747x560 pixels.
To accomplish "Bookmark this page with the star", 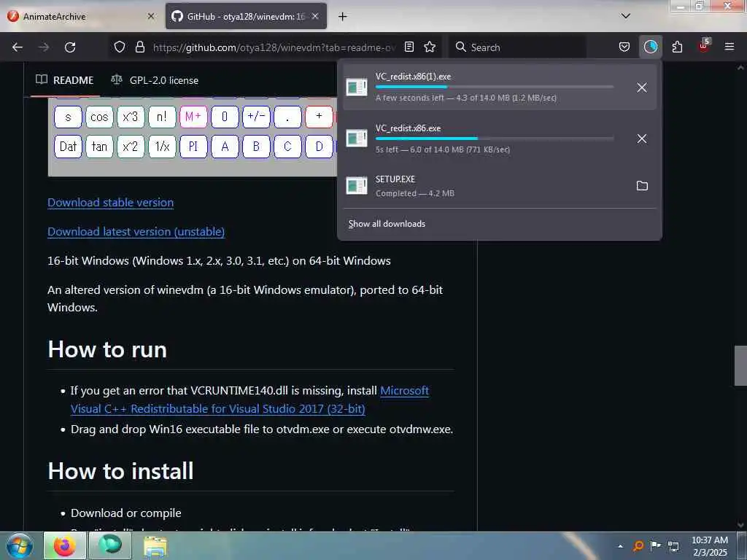I will (x=430, y=47).
